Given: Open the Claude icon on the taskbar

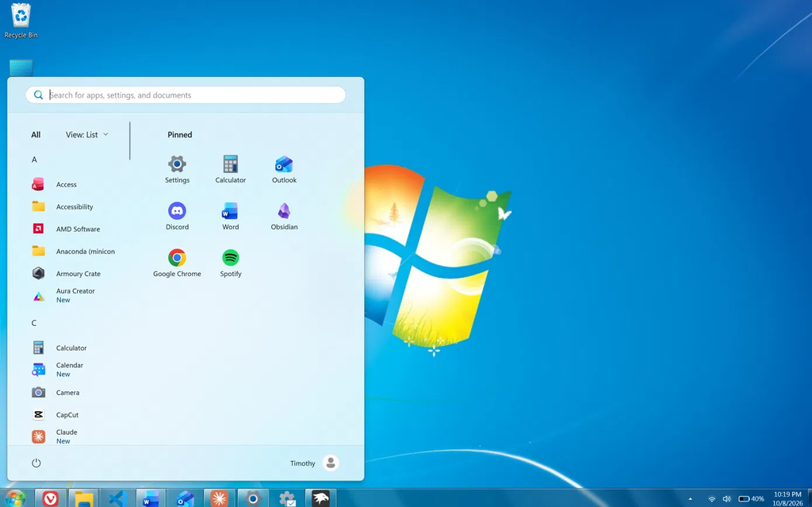Looking at the screenshot, I should [219, 499].
